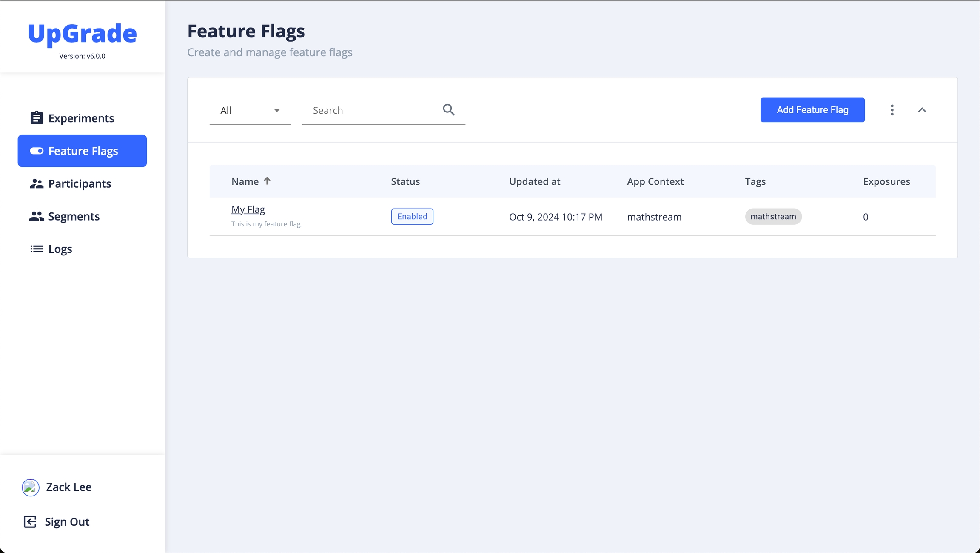The image size is (980, 553).
Task: Click the Experiments clipboard icon
Action: (x=37, y=118)
